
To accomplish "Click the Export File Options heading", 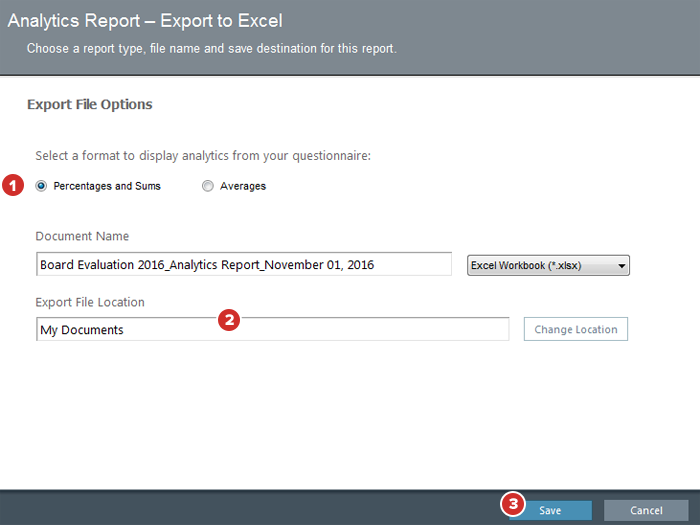I will point(89,104).
